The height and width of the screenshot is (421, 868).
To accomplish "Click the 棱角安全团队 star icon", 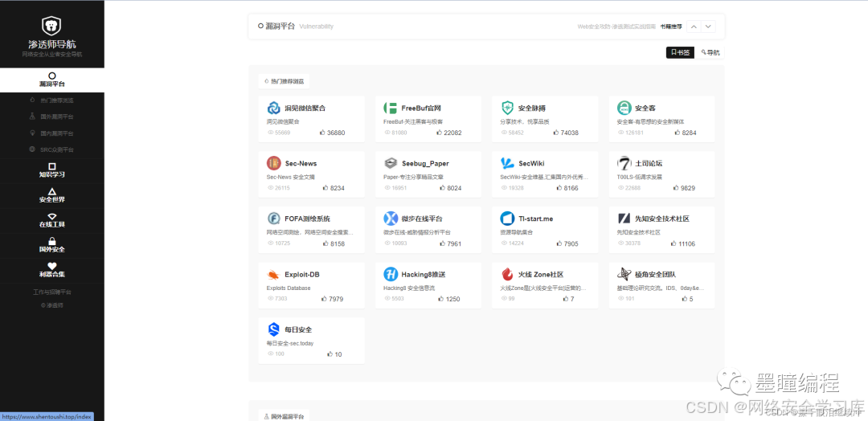I will [x=624, y=274].
